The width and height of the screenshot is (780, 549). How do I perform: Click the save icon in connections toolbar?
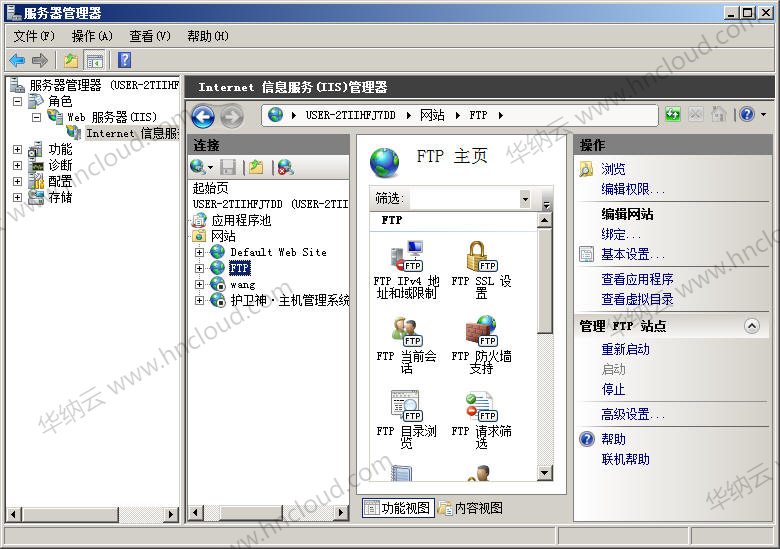228,167
